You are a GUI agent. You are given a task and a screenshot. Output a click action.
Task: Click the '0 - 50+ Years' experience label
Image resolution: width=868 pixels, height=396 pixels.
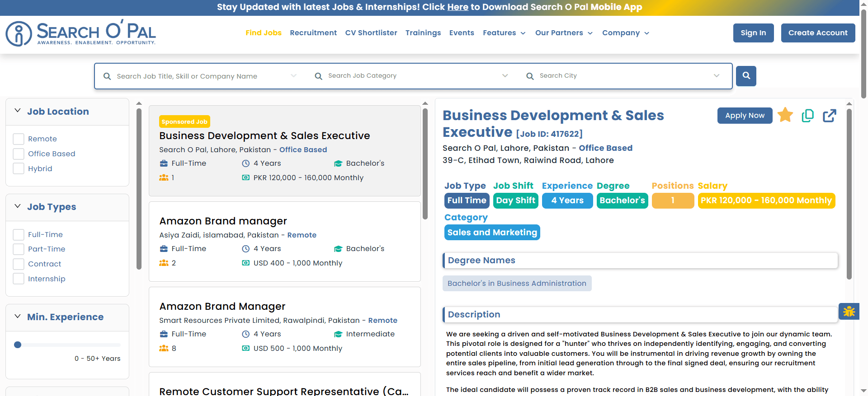[x=98, y=359]
